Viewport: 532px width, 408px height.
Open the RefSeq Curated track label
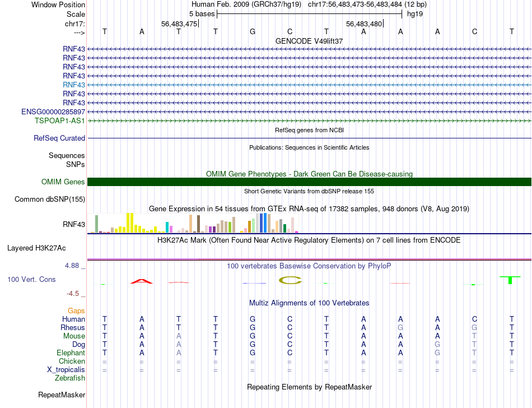tap(59, 138)
